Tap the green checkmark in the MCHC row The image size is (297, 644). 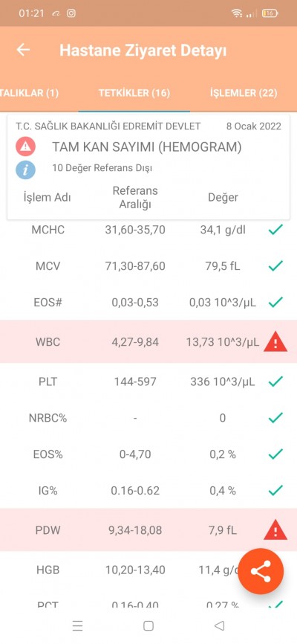[275, 230]
